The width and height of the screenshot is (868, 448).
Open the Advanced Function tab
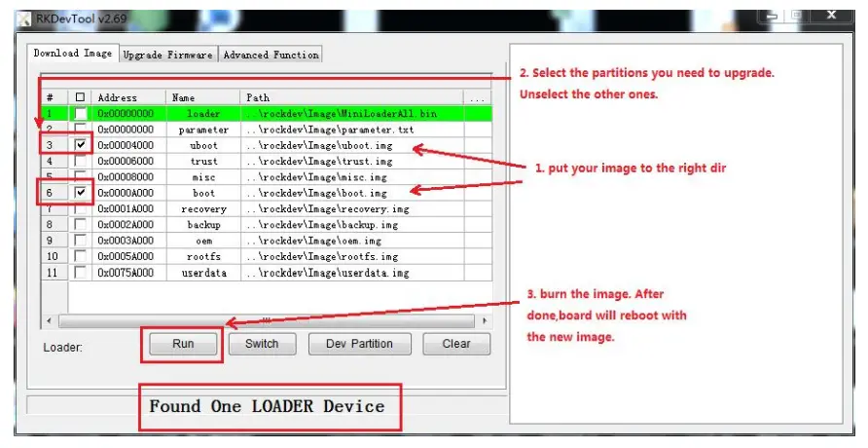271,55
